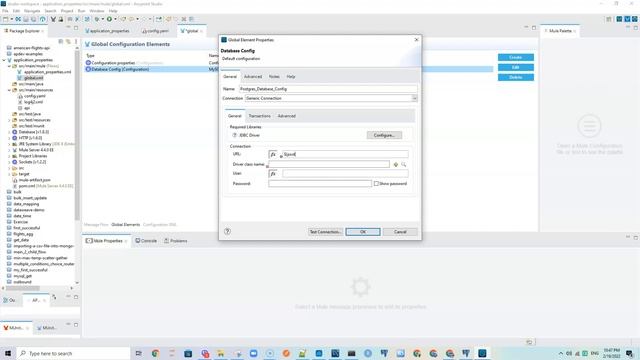The width and height of the screenshot is (640, 360).
Task: Collapse the src/main/mule folder
Action: point(9,66)
